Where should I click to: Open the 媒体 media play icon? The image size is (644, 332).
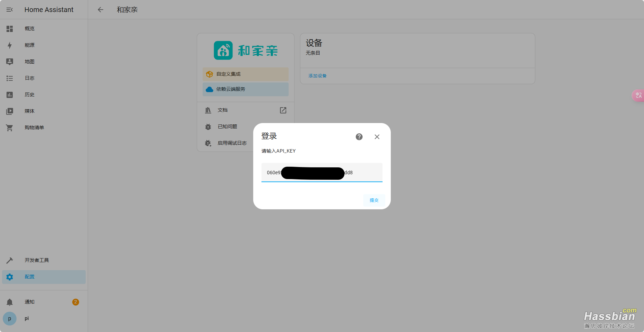pyautogui.click(x=10, y=111)
